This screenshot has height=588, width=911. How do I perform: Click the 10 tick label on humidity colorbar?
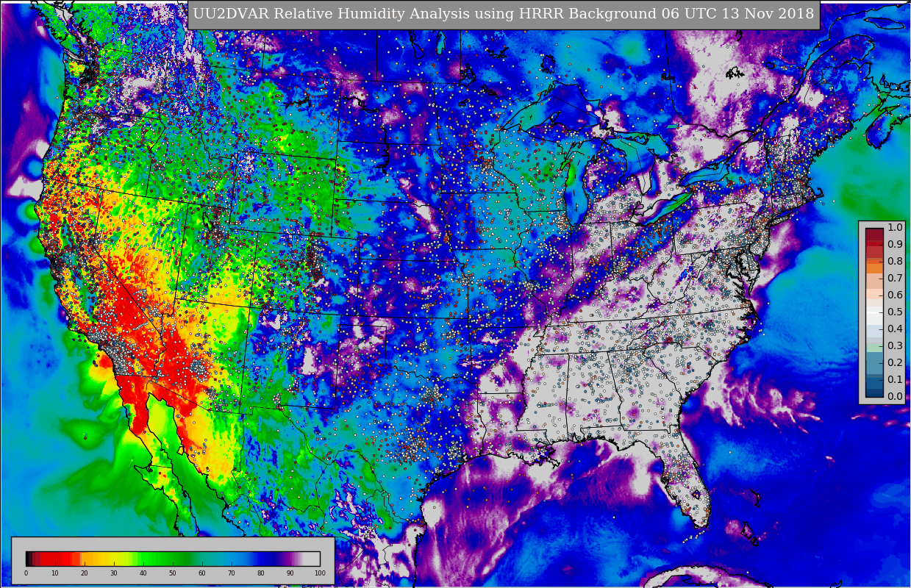(x=55, y=573)
